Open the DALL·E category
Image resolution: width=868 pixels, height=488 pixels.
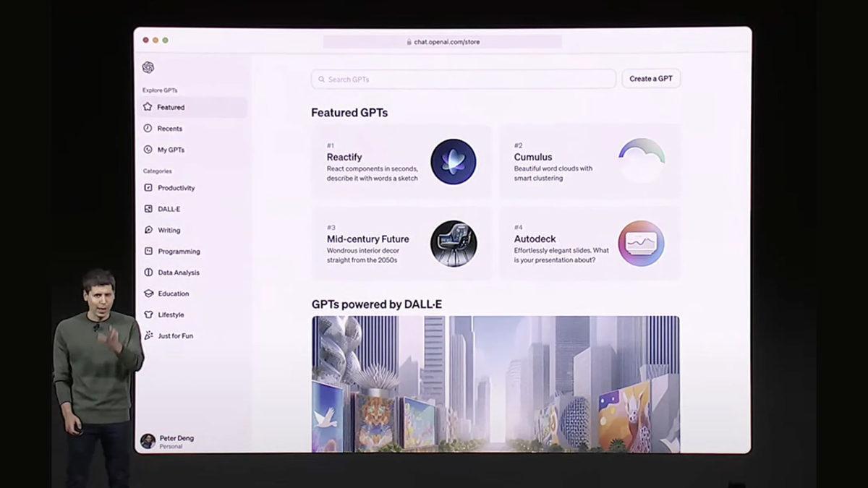(x=169, y=209)
